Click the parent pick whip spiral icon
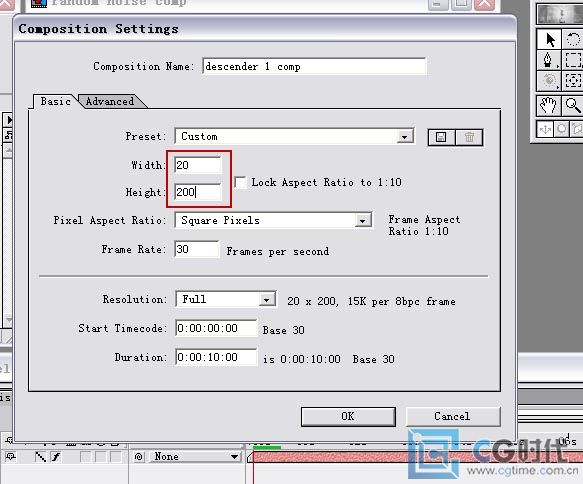583x484 pixels. click(139, 456)
